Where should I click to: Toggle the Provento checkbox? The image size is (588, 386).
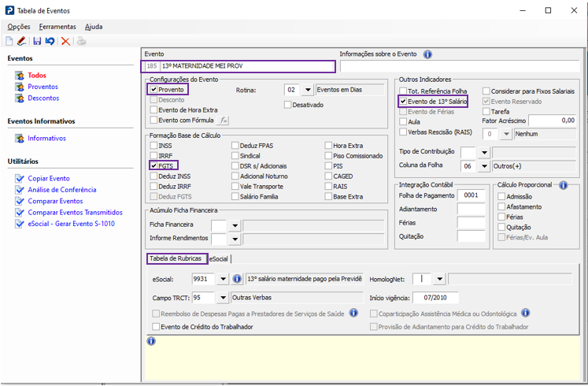[x=153, y=90]
